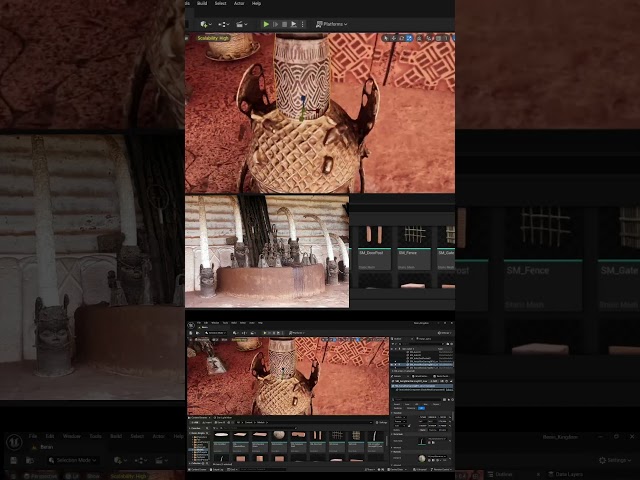
Task: Open the Actor menu in the enlarged top toolbar
Action: pyautogui.click(x=239, y=3)
